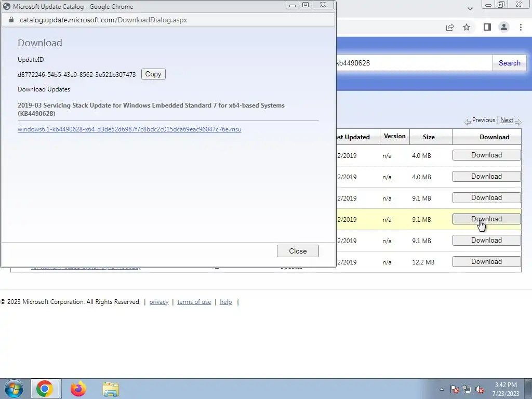Sort by Version column header

(395, 136)
